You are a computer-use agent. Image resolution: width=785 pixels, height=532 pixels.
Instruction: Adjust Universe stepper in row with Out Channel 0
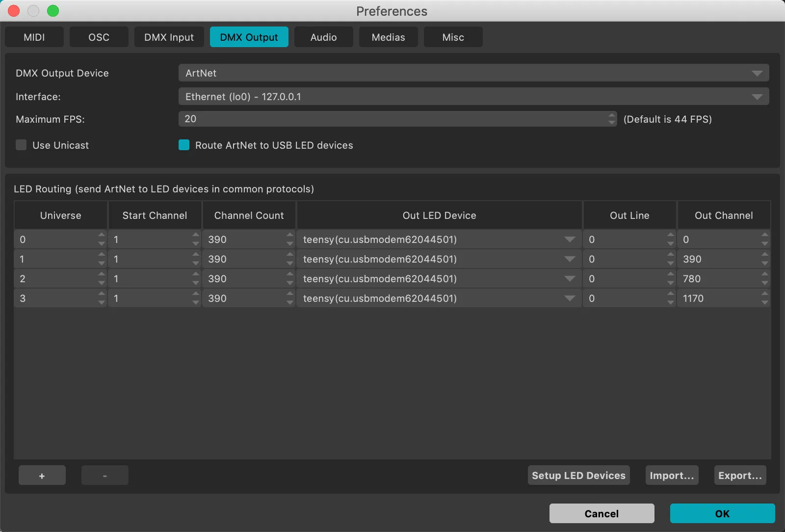pos(102,239)
